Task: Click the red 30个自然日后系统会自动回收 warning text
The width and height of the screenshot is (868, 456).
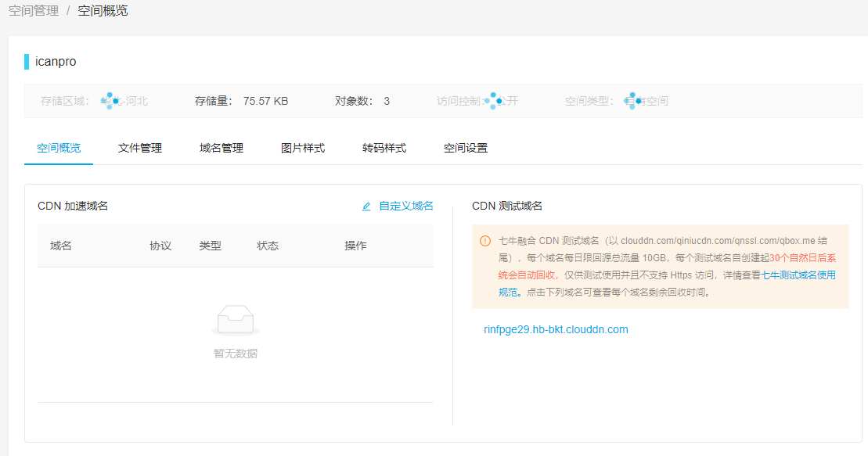Action: click(x=667, y=266)
